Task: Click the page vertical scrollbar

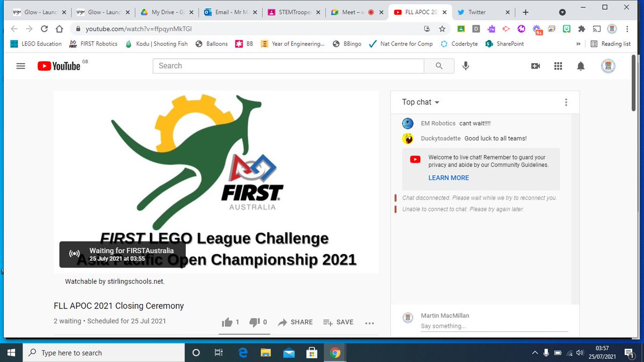Action: tap(634, 83)
